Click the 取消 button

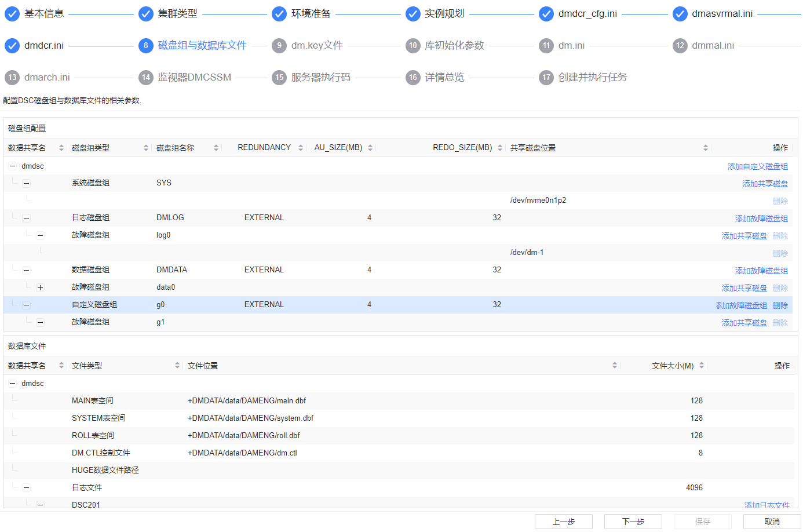[772, 522]
